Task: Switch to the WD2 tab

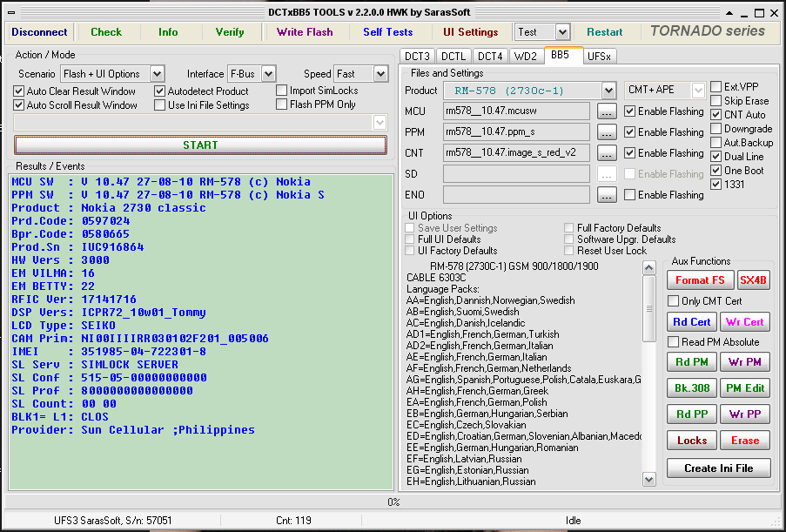Action: tap(526, 56)
